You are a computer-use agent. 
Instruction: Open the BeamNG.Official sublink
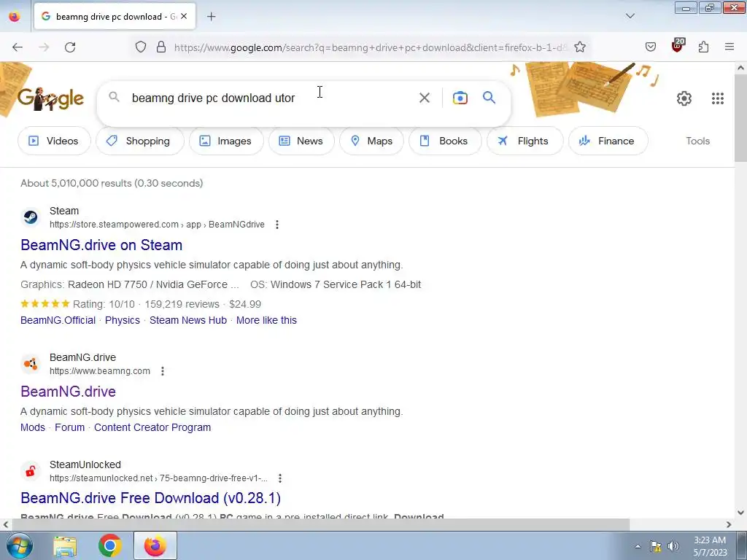(58, 320)
